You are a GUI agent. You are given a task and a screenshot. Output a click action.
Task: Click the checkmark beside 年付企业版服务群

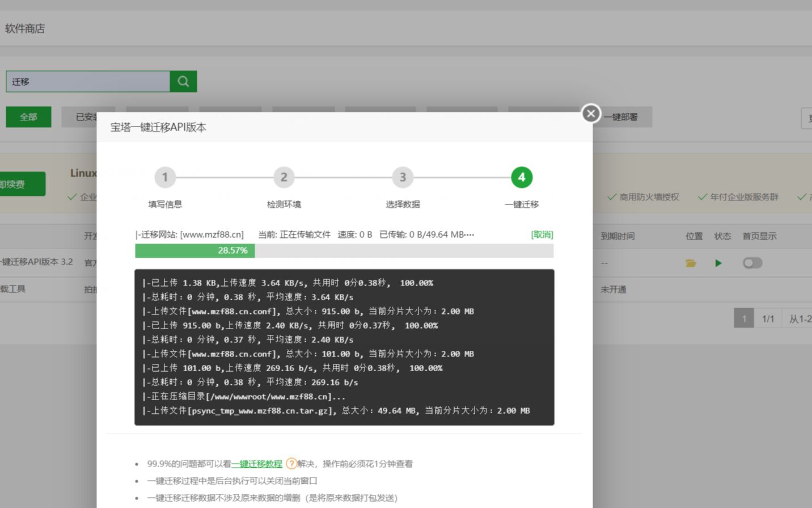[703, 197]
